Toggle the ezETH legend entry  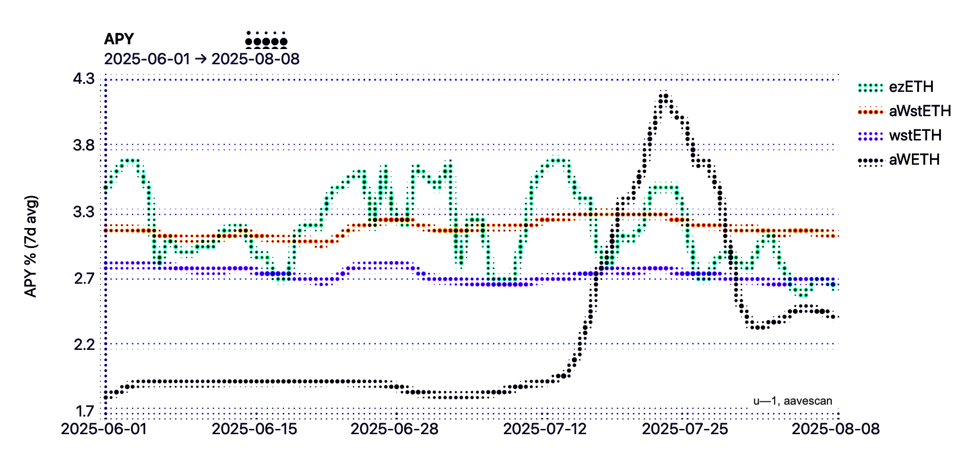[895, 87]
